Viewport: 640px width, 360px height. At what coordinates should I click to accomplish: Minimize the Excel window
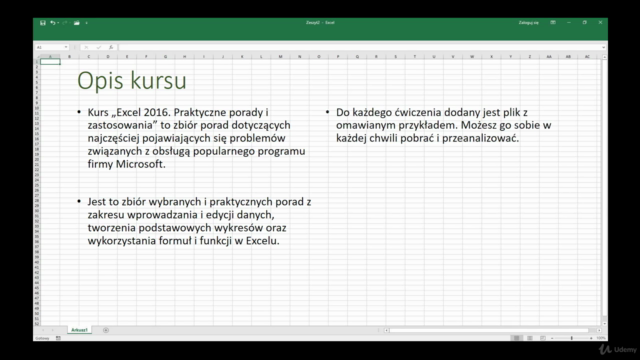569,22
